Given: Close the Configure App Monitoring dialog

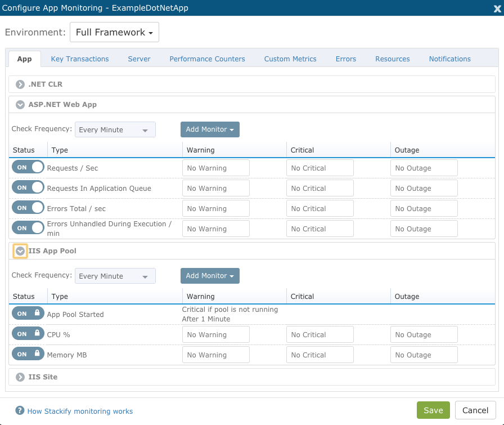Looking at the screenshot, I should point(497,8).
